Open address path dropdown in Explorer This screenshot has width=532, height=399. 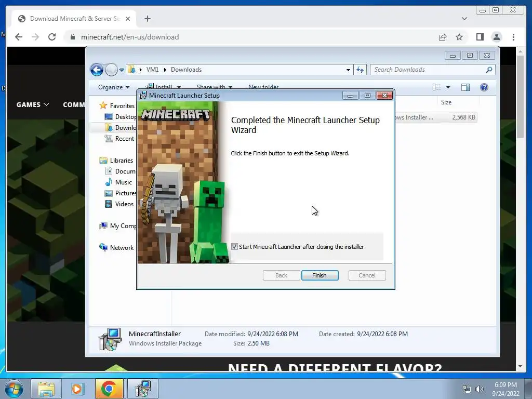point(348,70)
